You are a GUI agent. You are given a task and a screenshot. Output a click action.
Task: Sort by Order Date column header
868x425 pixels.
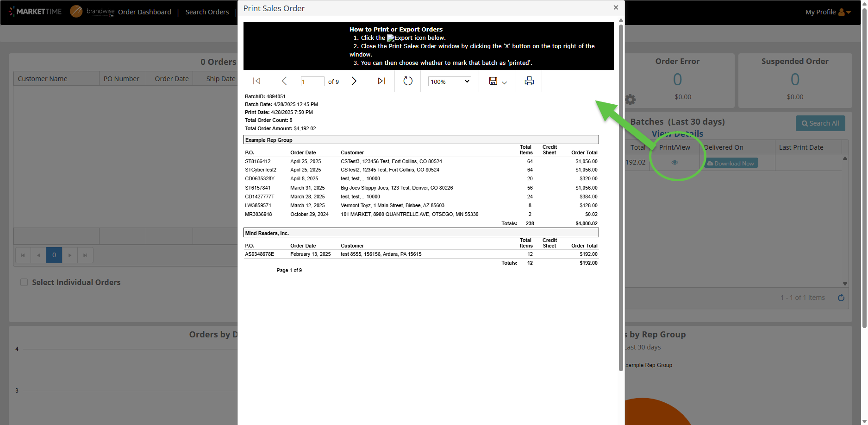(x=169, y=79)
